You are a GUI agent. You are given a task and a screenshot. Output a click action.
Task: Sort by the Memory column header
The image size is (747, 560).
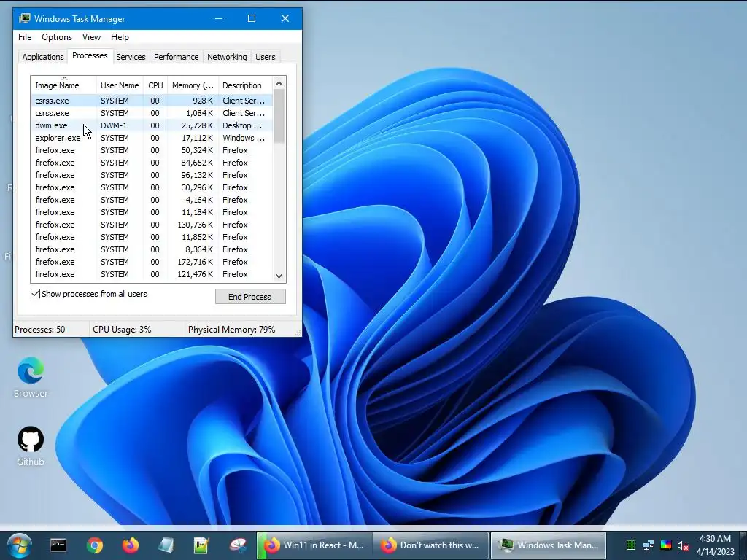click(x=193, y=85)
